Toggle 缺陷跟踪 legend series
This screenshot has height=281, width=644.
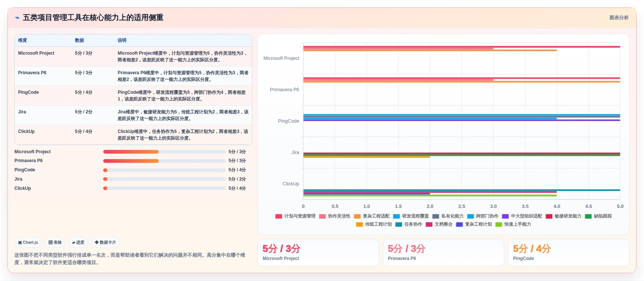[598, 216]
